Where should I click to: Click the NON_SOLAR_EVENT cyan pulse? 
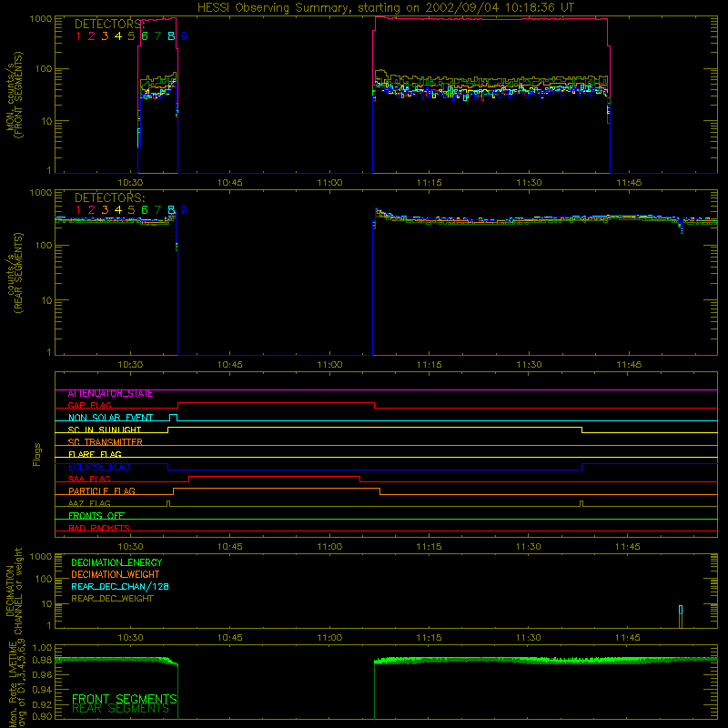[173, 418]
